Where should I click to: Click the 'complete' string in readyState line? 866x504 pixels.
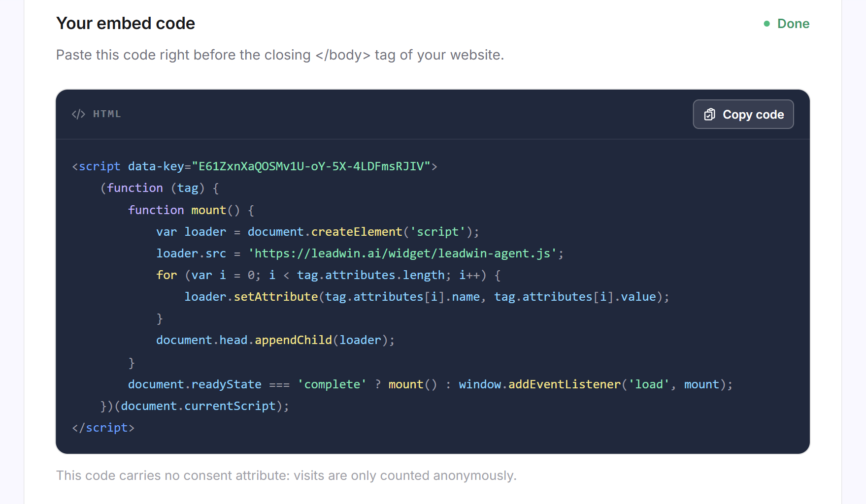(x=332, y=384)
